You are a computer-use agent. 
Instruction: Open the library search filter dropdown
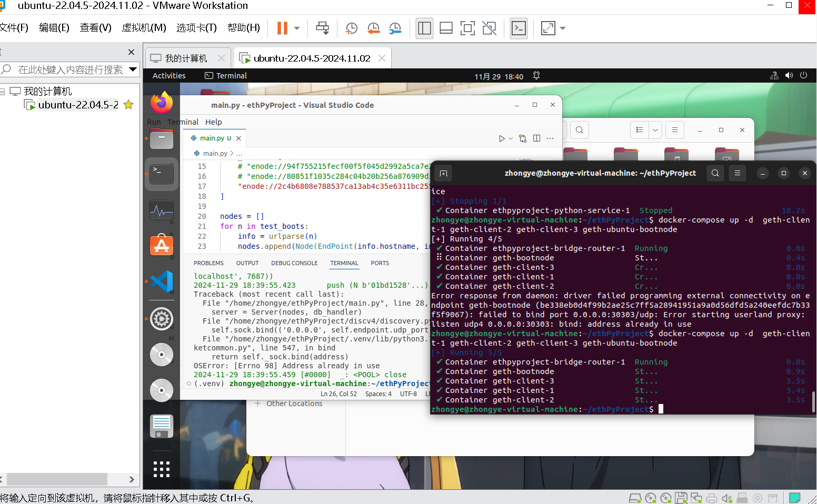click(x=133, y=69)
